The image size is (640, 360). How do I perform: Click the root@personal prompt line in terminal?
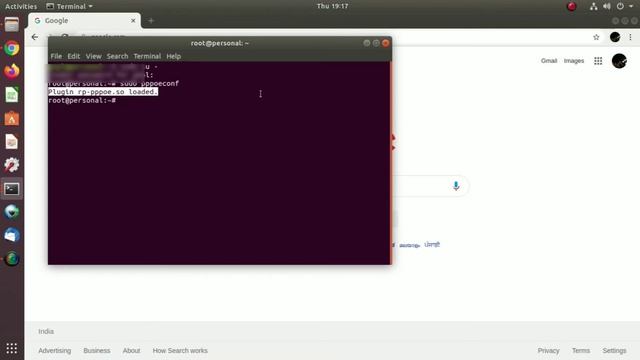point(82,100)
